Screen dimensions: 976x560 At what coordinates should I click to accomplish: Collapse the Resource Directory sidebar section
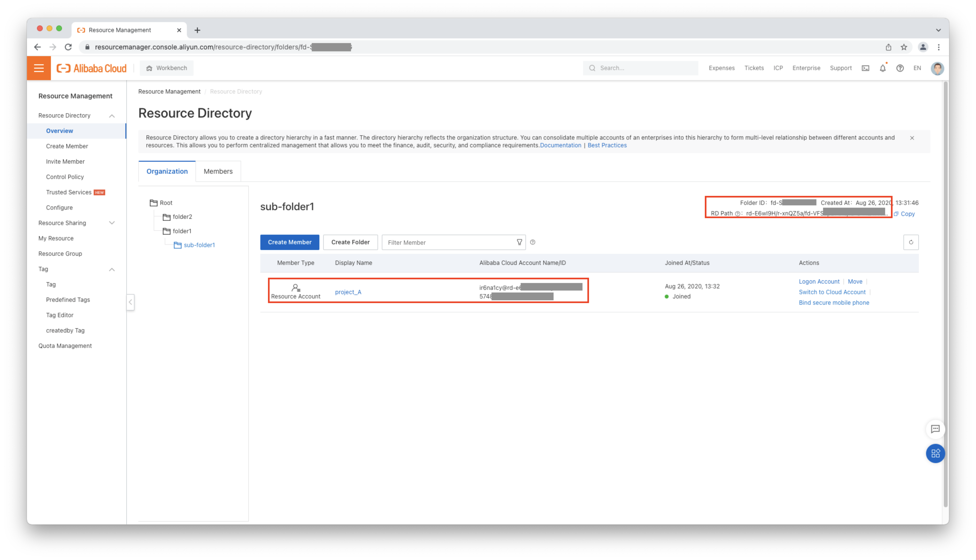112,116
